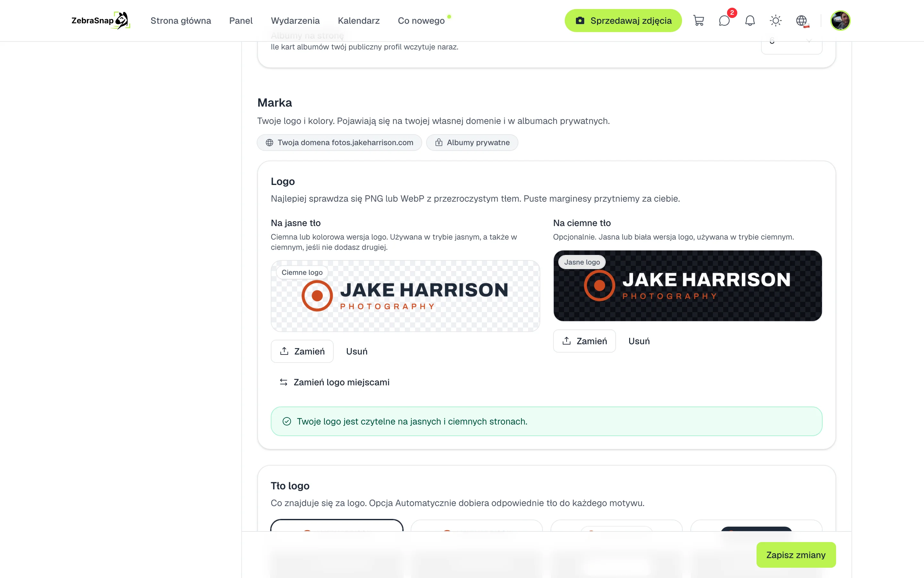Click Zamień under the light background logo
The image size is (924, 578).
(x=302, y=351)
